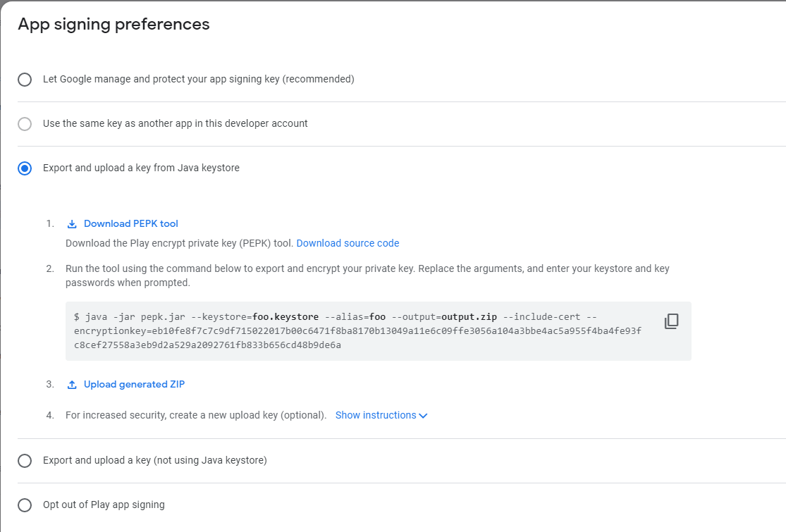786x532 pixels.
Task: Open the Download PEPK tool link
Action: click(131, 224)
